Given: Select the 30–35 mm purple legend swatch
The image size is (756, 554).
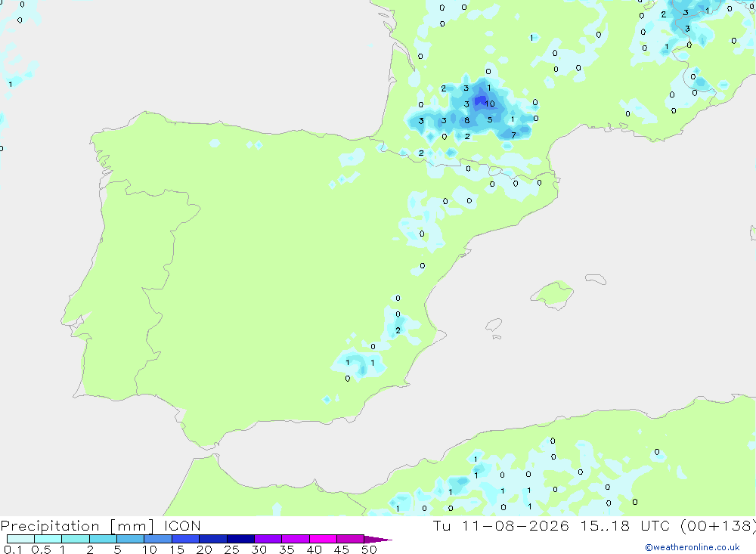Looking at the screenshot, I should pos(268,539).
